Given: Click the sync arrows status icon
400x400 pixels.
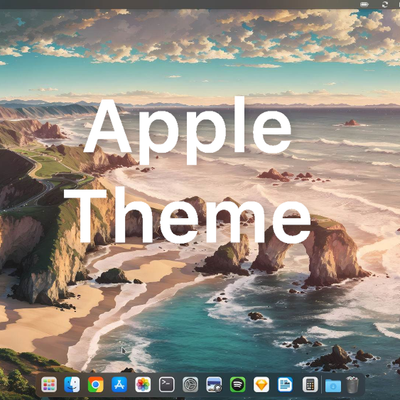Looking at the screenshot, I should (385, 4).
